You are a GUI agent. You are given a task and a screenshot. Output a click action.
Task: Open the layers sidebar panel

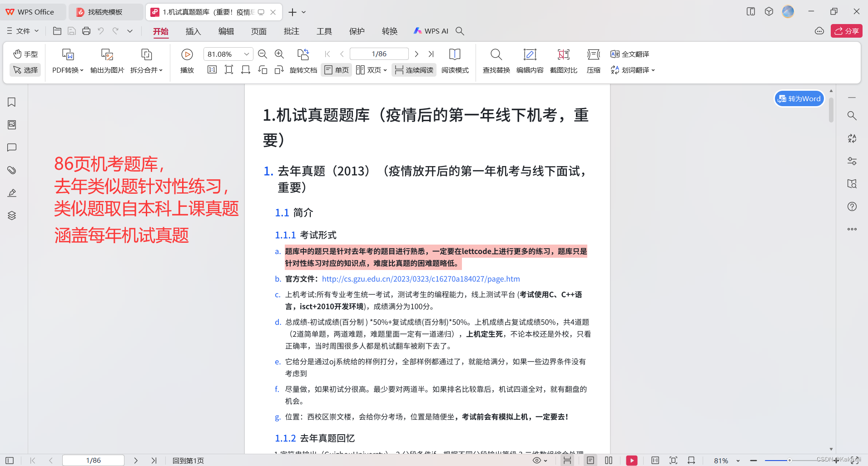click(x=12, y=216)
